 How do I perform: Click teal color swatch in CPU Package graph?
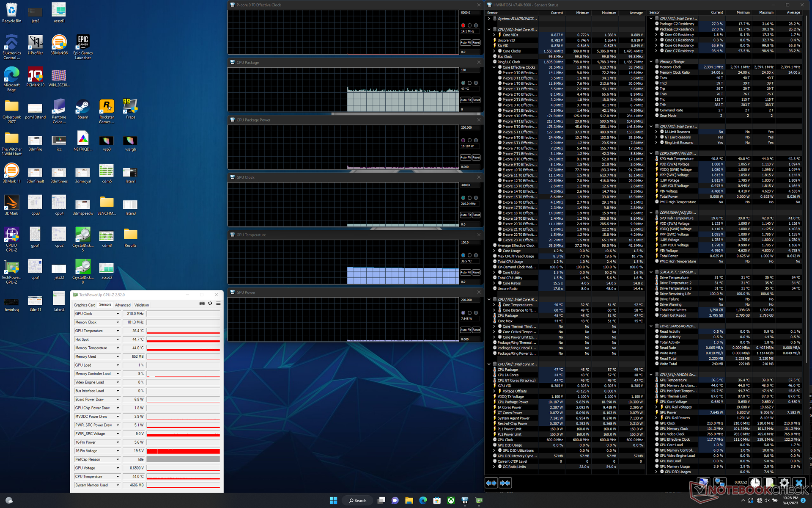(x=463, y=83)
